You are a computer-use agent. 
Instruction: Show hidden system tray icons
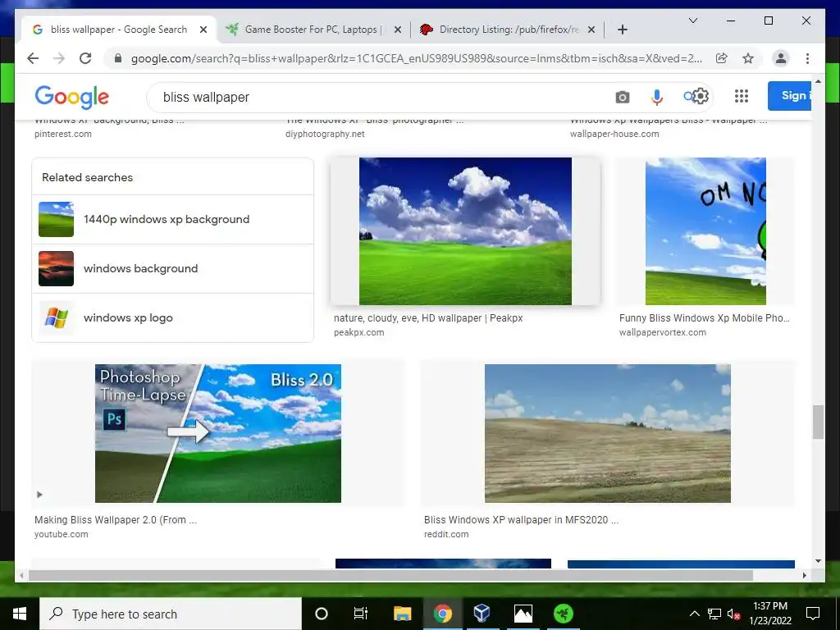coord(694,614)
